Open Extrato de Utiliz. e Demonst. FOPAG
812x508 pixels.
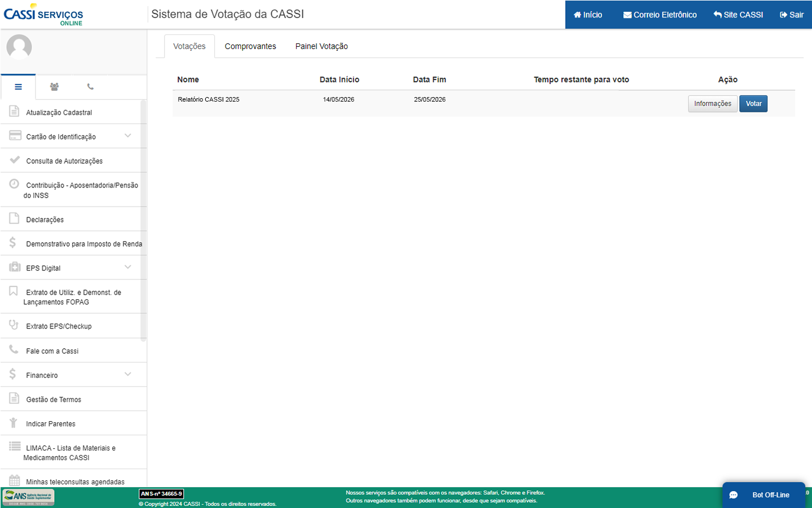click(74, 297)
